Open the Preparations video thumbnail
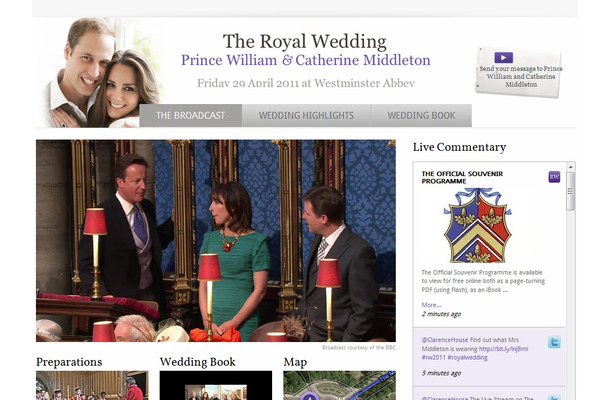The image size is (610, 400). click(x=92, y=385)
